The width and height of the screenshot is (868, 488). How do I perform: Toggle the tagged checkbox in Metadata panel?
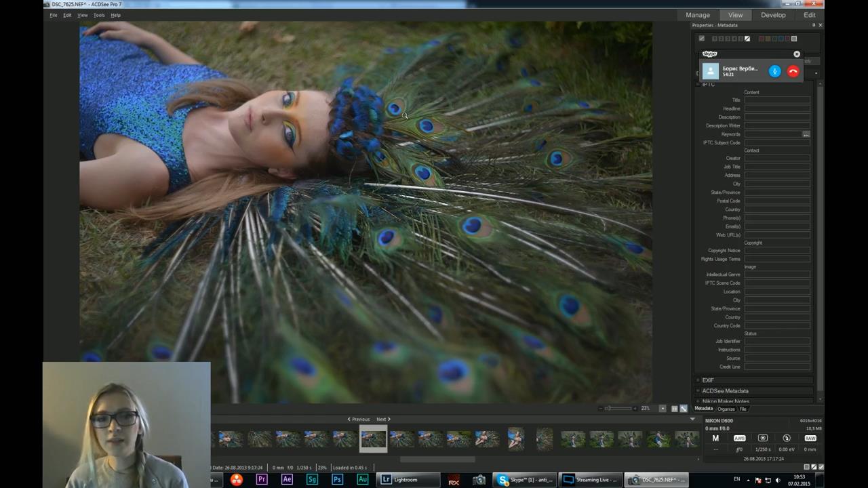pos(702,39)
